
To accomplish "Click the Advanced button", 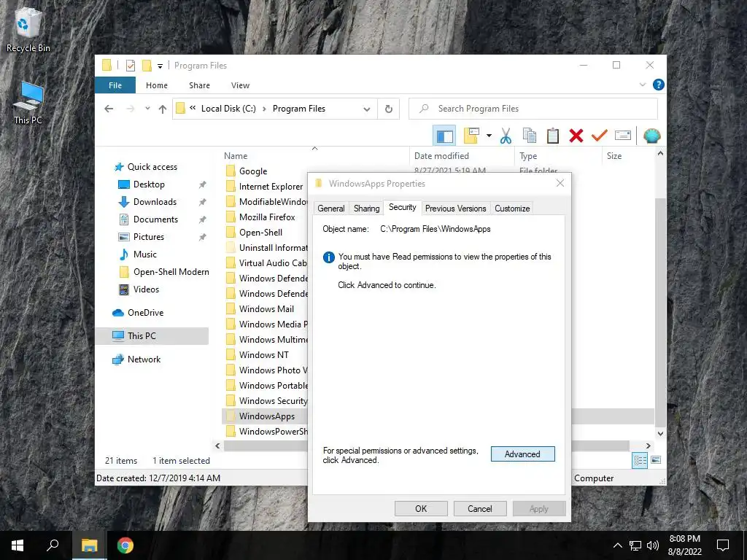I will click(522, 454).
